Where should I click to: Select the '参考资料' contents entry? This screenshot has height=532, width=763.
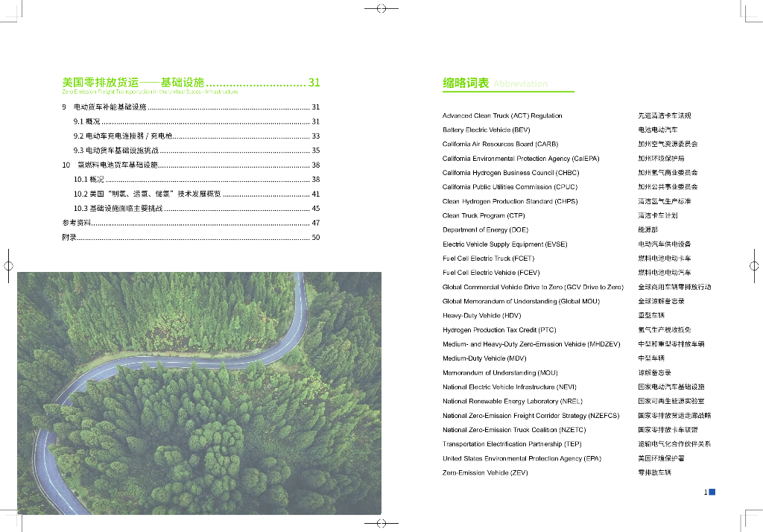point(191,223)
